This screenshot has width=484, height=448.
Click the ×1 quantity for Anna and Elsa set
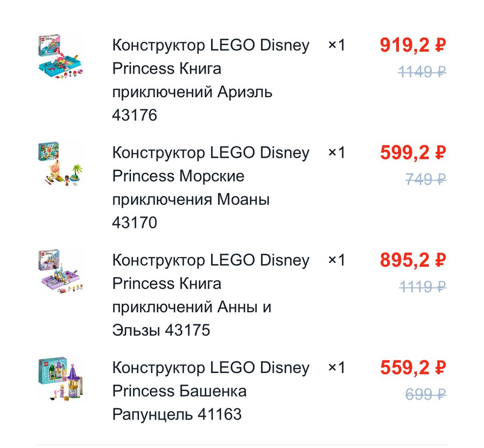tap(337, 260)
